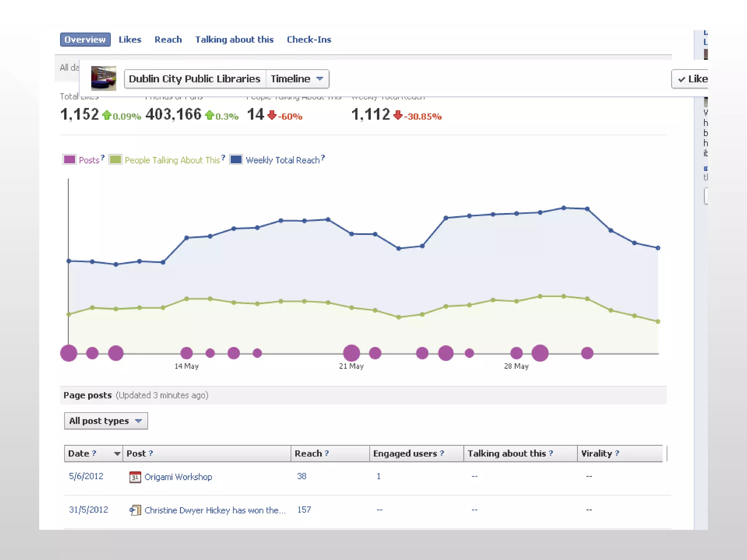Image resolution: width=747 pixels, height=560 pixels.
Task: Open the Talking about this tab
Action: (x=234, y=39)
